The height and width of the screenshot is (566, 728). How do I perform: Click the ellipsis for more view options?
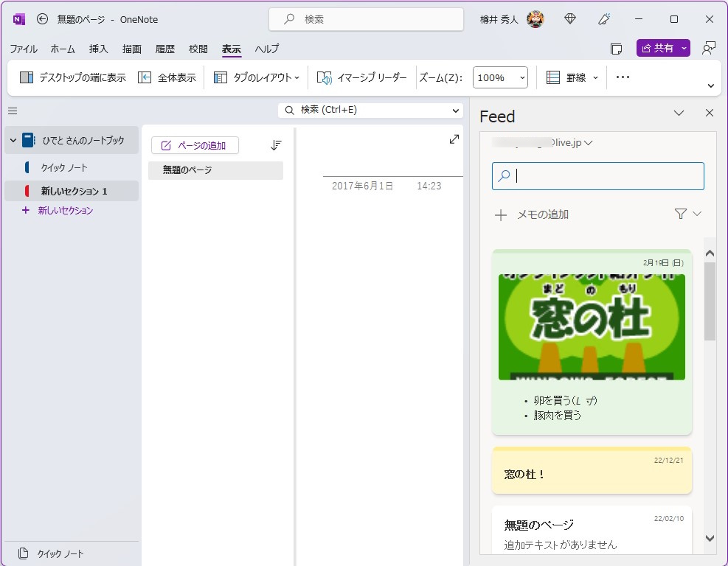pyautogui.click(x=622, y=77)
